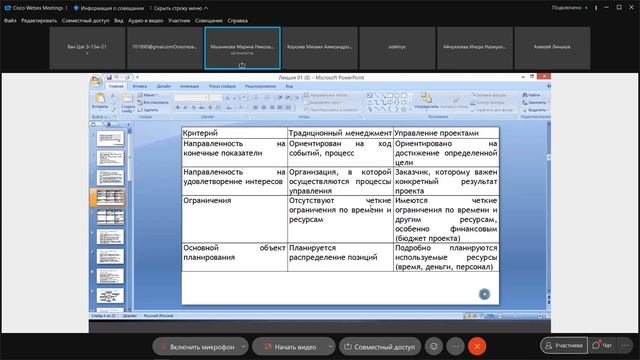Select participant tile Ван Цзе Э-13м-21

point(87,48)
